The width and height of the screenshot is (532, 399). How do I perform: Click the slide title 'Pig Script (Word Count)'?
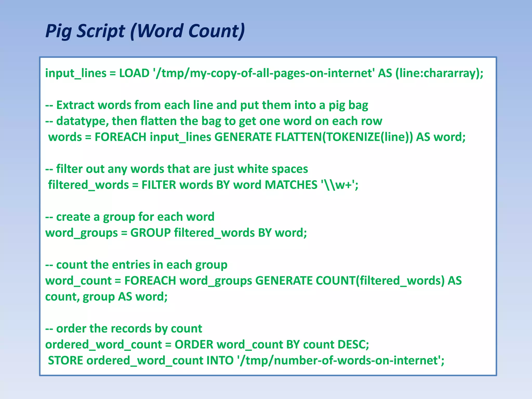pyautogui.click(x=145, y=31)
